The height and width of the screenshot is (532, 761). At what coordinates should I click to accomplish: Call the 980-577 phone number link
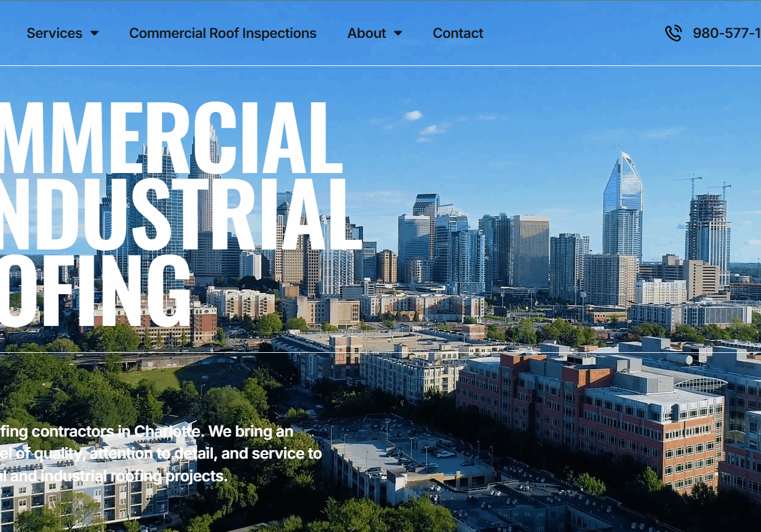(x=725, y=34)
